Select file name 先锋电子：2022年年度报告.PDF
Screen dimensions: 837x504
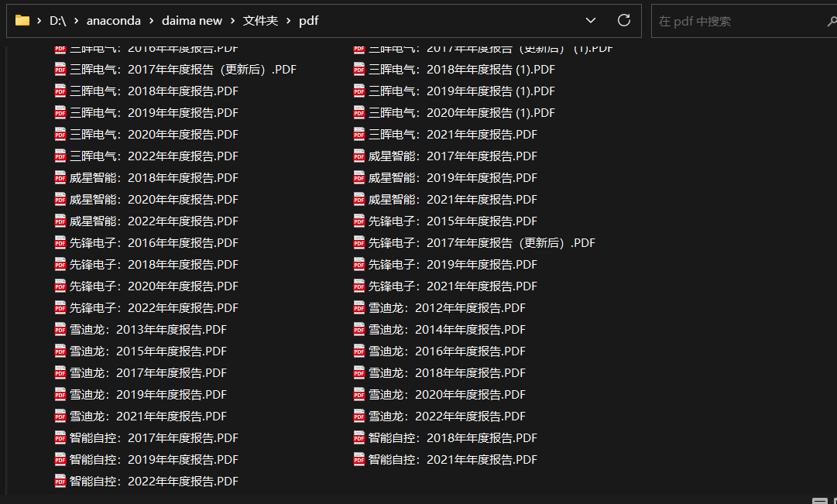click(x=154, y=308)
